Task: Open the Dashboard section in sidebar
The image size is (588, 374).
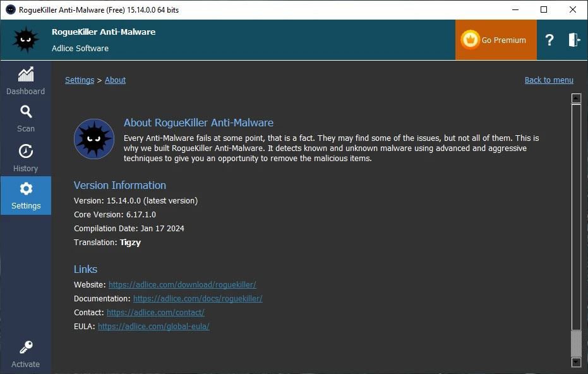Action: pyautogui.click(x=25, y=81)
